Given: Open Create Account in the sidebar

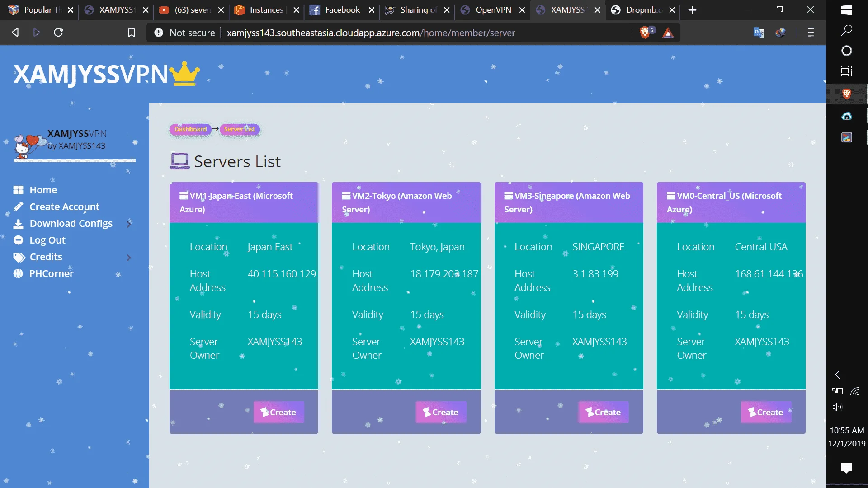Looking at the screenshot, I should [x=64, y=206].
